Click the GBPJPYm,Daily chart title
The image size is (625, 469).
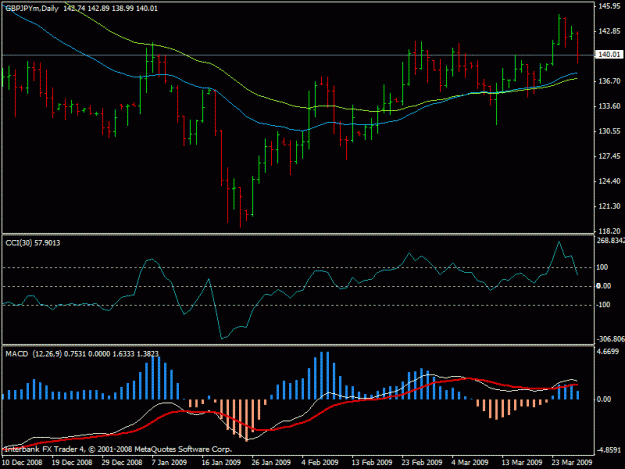pyautogui.click(x=32, y=8)
